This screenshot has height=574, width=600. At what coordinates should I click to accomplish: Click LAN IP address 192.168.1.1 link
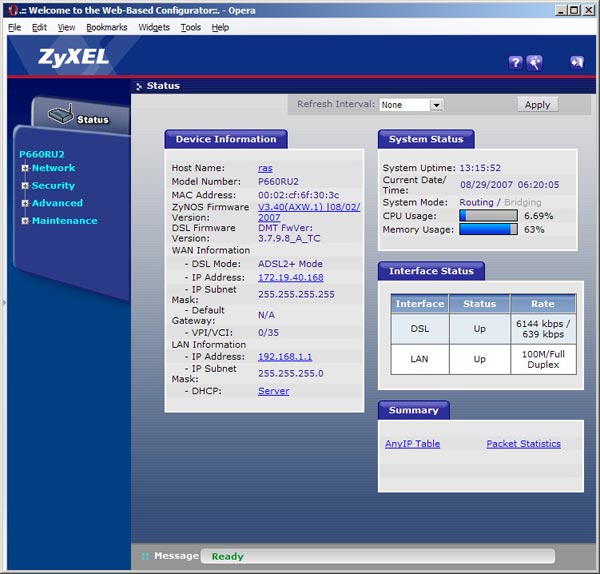click(x=285, y=357)
